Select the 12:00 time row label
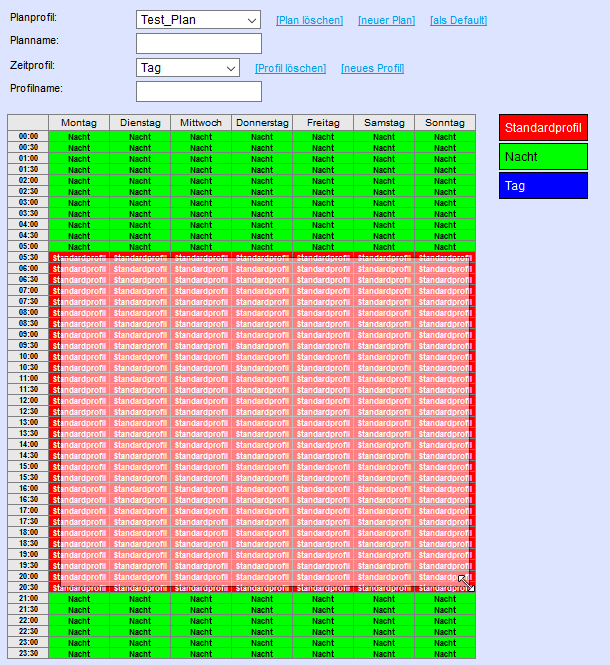610x665 pixels. tap(28, 400)
